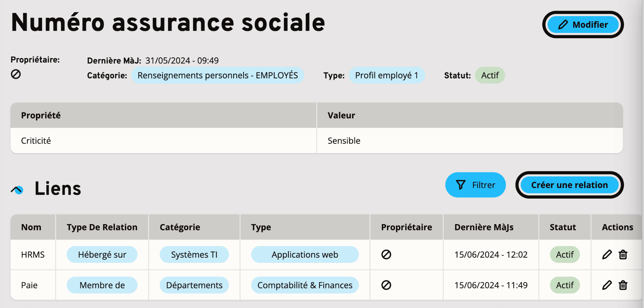Open the Comptabilité & Finances type tag
Image resolution: width=644 pixels, height=308 pixels.
point(305,285)
